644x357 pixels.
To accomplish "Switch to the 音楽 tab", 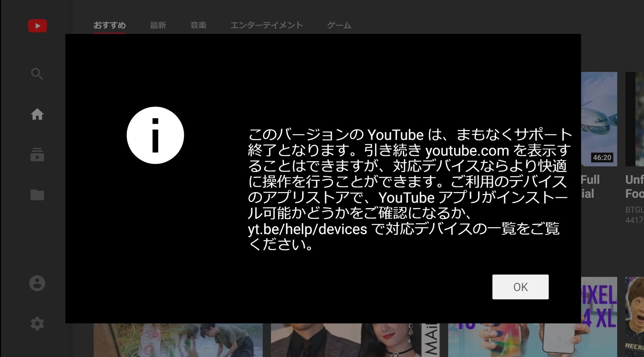I will 198,25.
